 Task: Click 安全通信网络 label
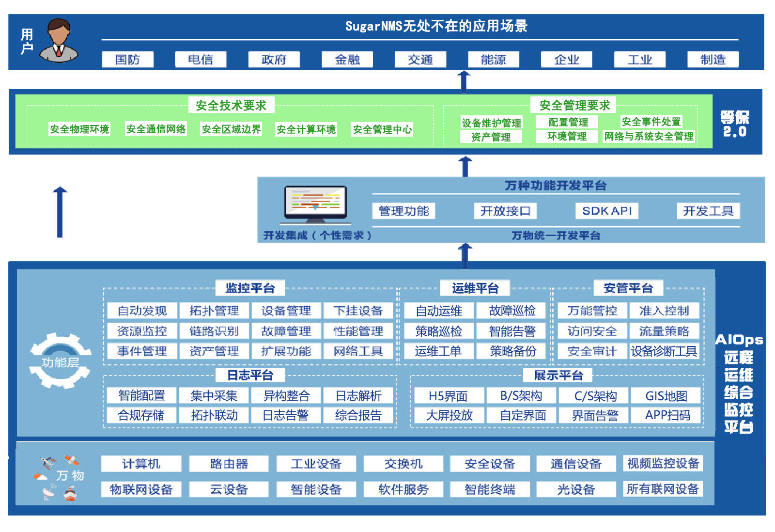pyautogui.click(x=156, y=129)
